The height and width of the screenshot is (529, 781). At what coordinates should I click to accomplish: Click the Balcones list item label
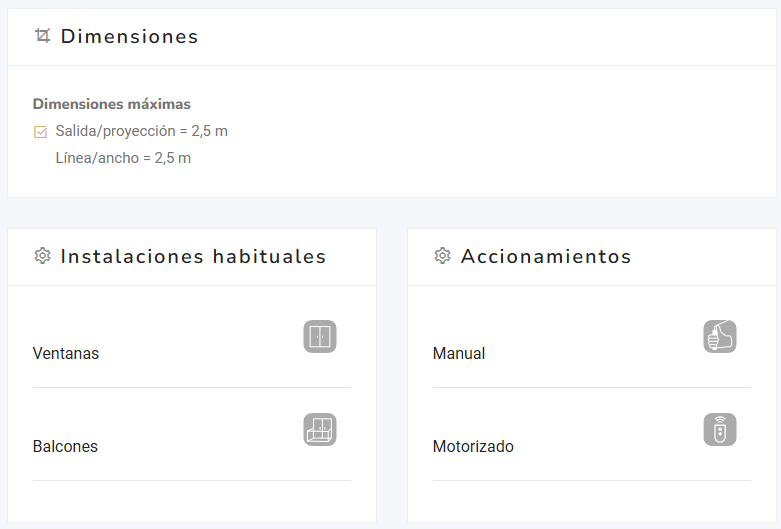[65, 447]
